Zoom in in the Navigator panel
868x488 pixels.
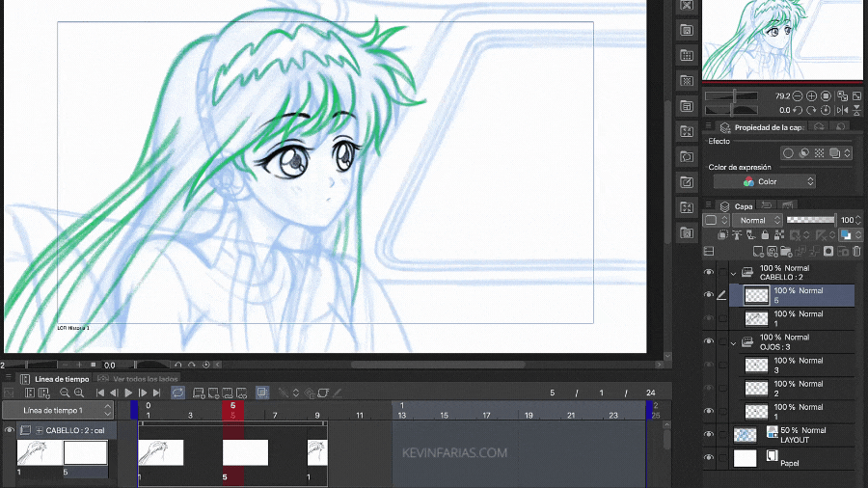tap(811, 96)
